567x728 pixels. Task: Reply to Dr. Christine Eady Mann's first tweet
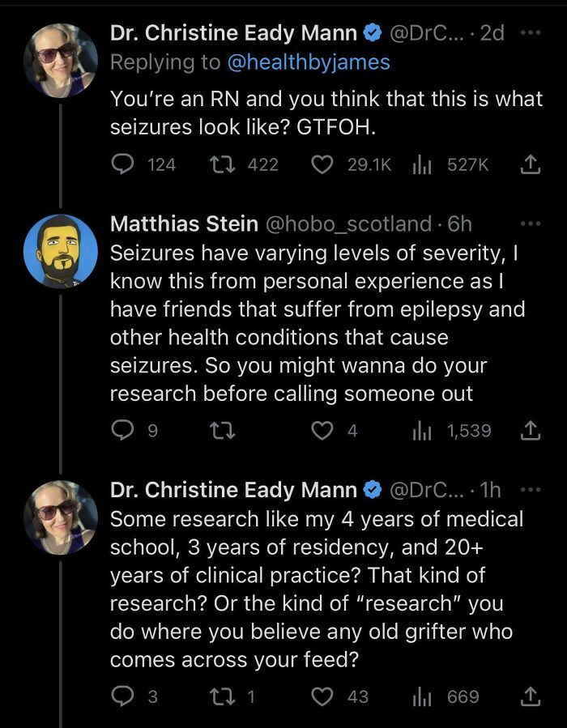tap(123, 164)
